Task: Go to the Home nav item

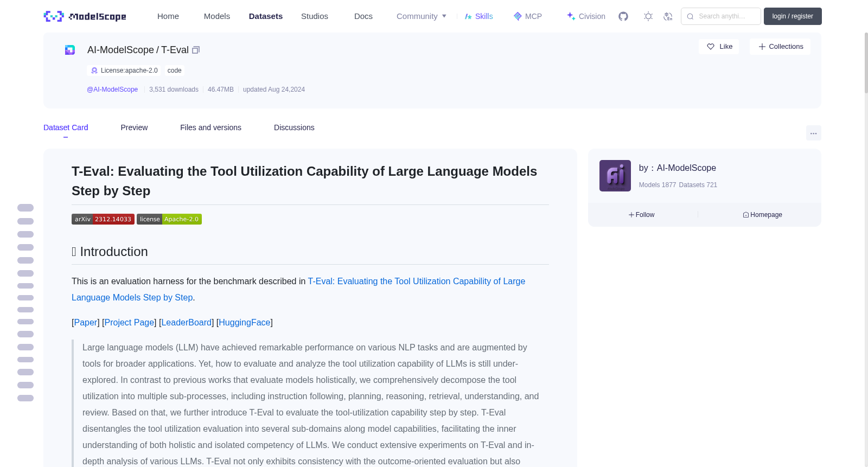Action: point(168,16)
